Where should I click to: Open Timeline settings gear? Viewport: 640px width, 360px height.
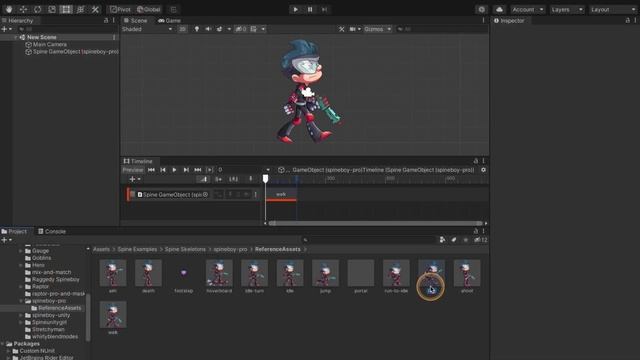(483, 170)
